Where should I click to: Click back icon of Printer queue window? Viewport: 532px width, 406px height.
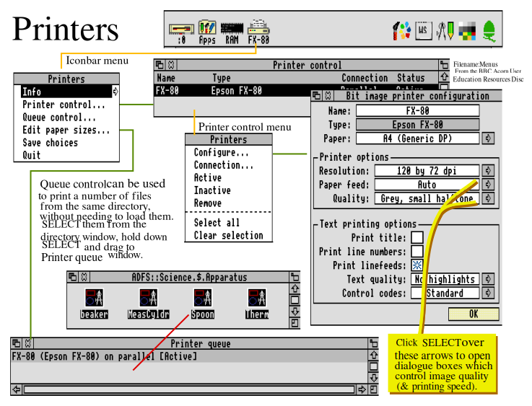tap(17, 343)
